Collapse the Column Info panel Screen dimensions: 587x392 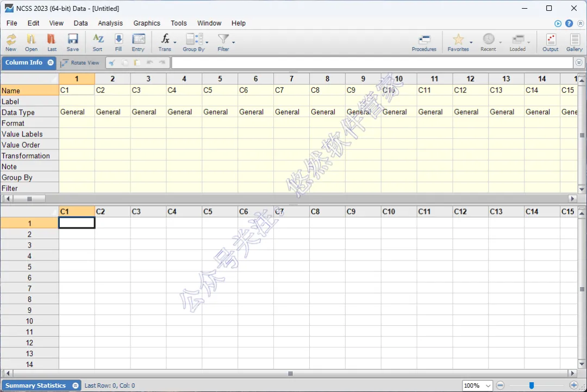[51, 62]
